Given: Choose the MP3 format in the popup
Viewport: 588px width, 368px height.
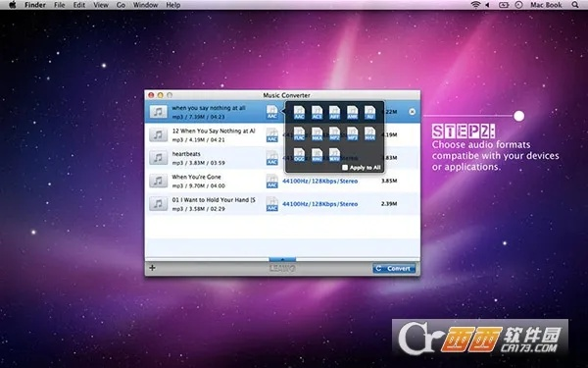Looking at the screenshot, I should point(352,133).
